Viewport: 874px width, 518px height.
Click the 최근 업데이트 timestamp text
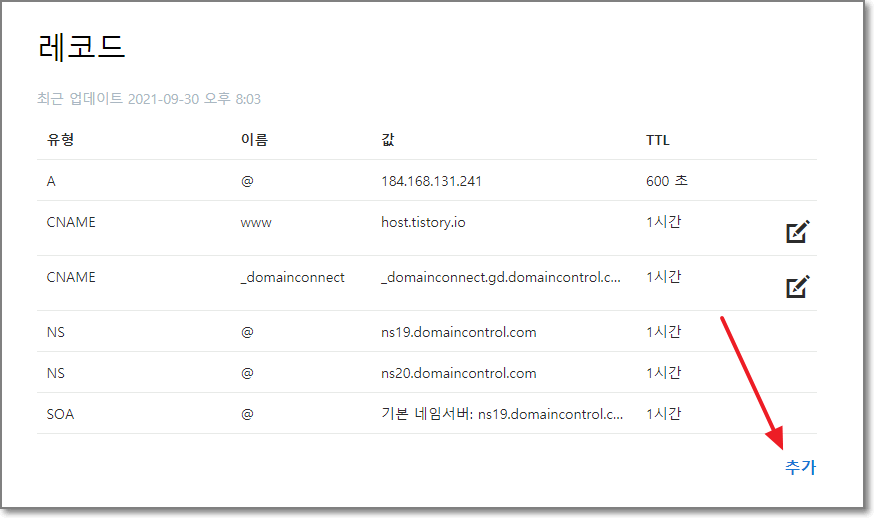149,99
